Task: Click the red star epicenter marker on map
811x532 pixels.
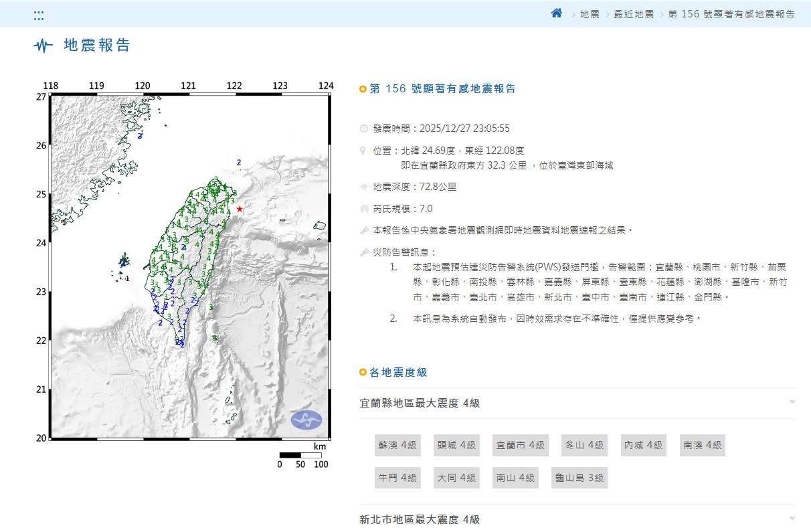Action: tap(240, 209)
